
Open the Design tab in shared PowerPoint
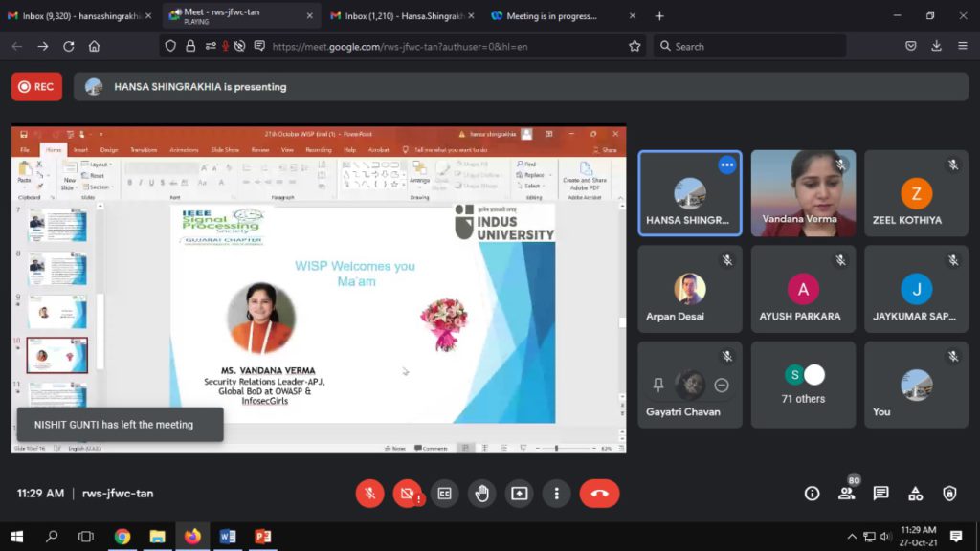tap(109, 150)
